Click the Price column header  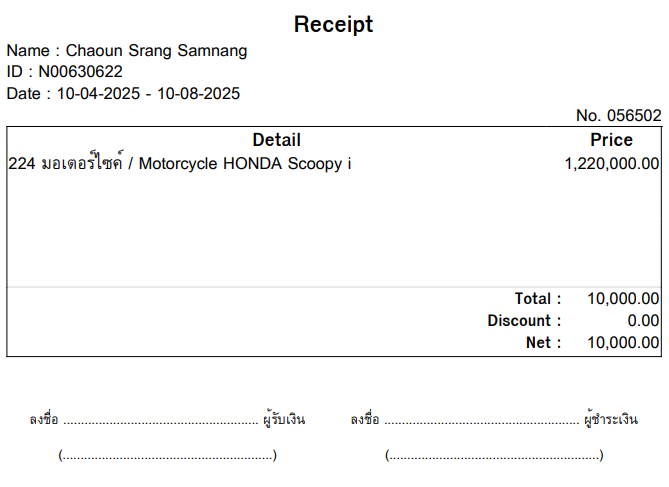[611, 140]
